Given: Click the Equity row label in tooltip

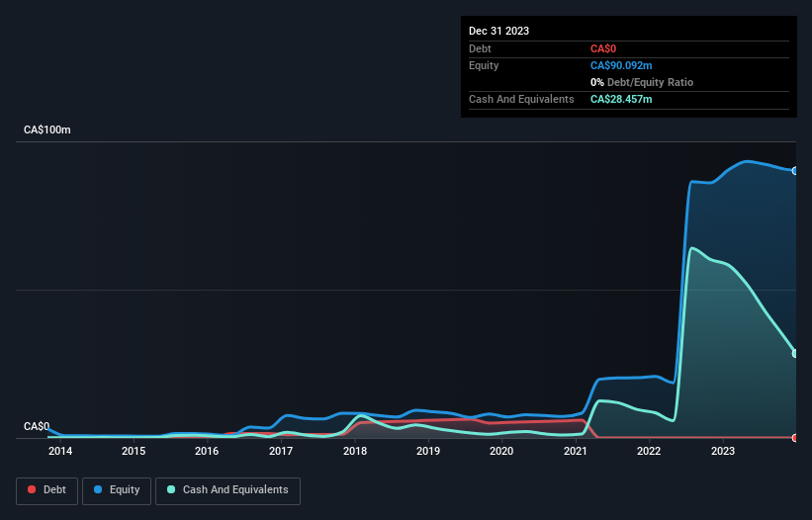Looking at the screenshot, I should (x=484, y=65).
